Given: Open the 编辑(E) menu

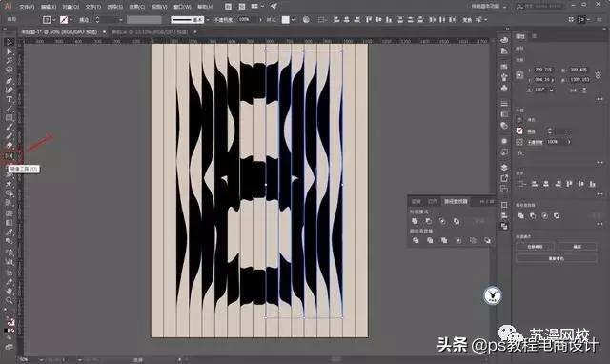Looking at the screenshot, I should click(49, 7).
